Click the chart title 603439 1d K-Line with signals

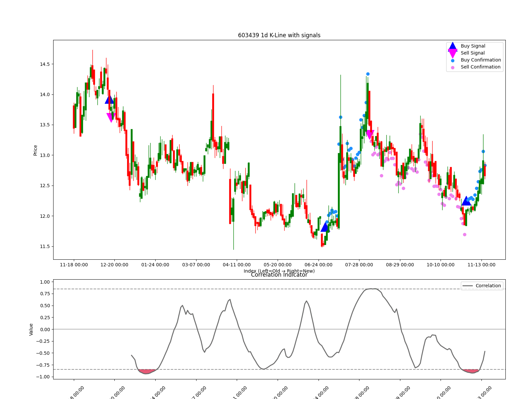coord(279,35)
